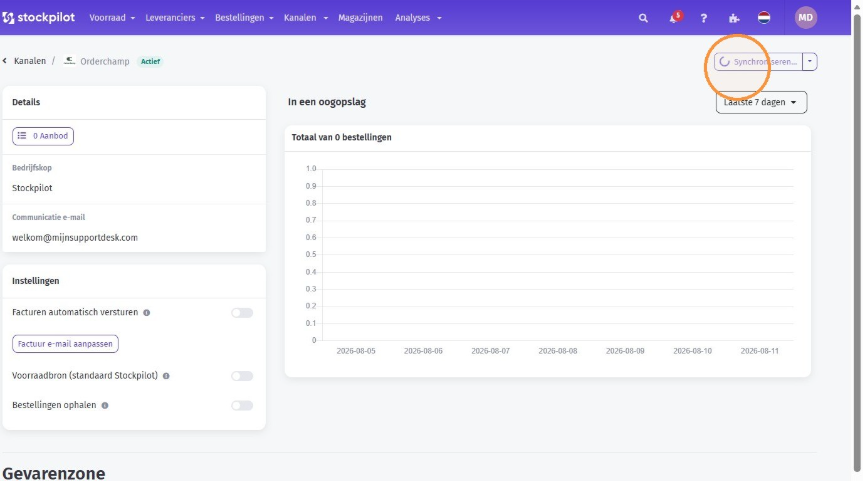Click the 2026-08-05 axis label
Image resolution: width=864 pixels, height=481 pixels.
point(355,351)
